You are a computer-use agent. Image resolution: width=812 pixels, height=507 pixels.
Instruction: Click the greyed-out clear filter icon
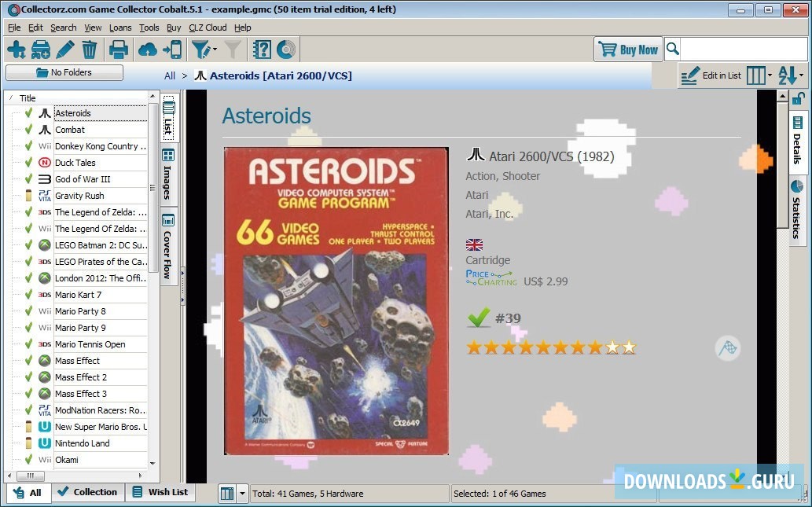[233, 50]
